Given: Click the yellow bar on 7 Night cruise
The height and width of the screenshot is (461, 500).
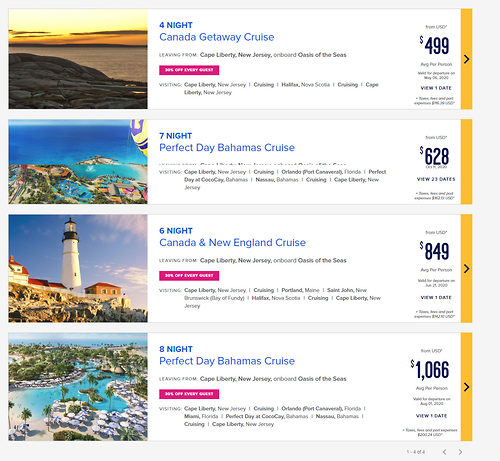Looking at the screenshot, I should (x=466, y=162).
